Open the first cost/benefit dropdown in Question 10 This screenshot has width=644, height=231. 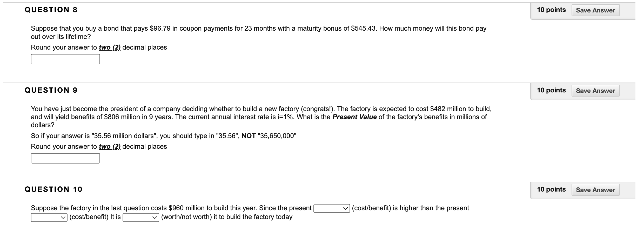click(x=332, y=208)
